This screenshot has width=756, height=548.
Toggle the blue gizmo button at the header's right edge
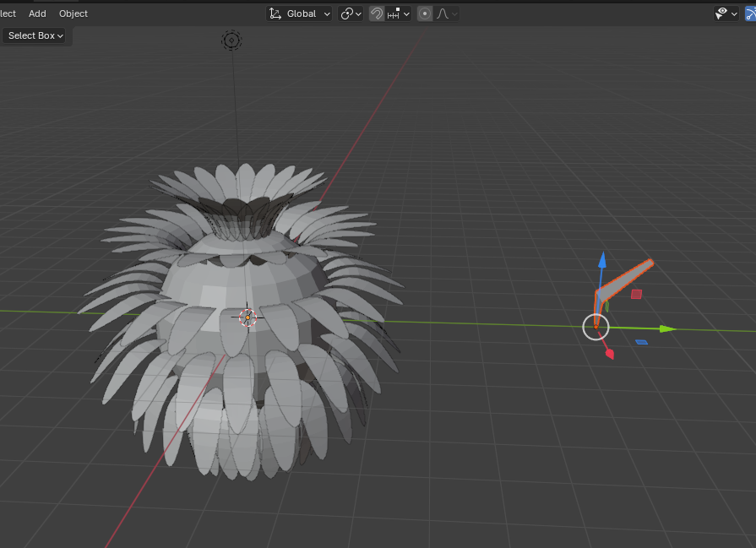750,14
